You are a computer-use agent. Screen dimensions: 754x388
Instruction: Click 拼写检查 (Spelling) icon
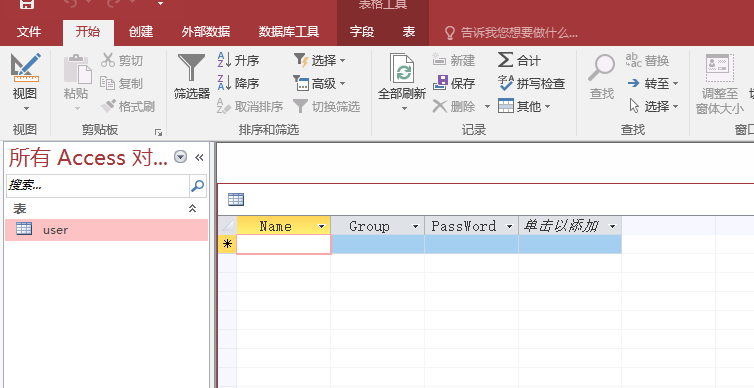tap(505, 83)
